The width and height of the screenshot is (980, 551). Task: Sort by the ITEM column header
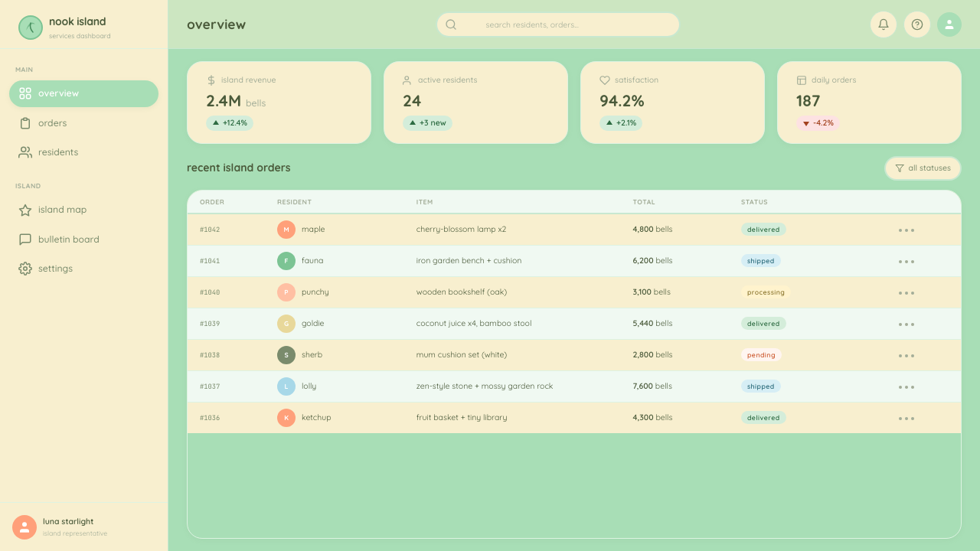click(424, 202)
